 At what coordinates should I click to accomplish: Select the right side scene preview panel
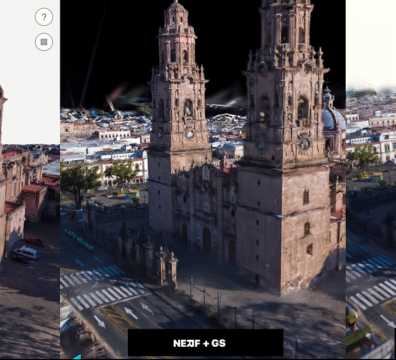[371, 180]
